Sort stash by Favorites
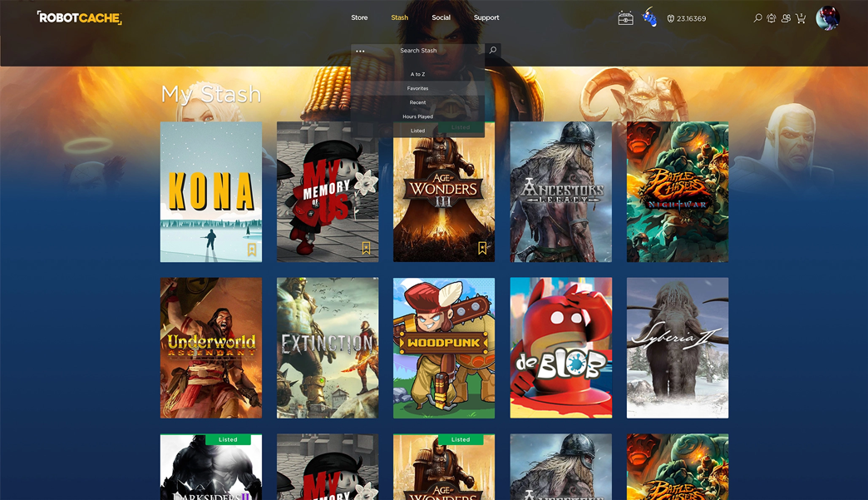The width and height of the screenshot is (868, 500). (418, 88)
